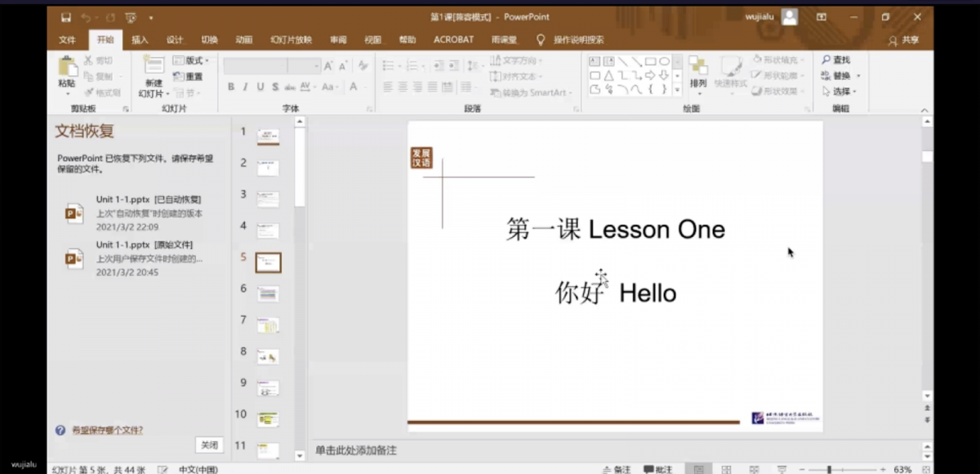Click the Cut (剪切) scissors icon
Image resolution: width=980 pixels, height=474 pixels.
click(88, 60)
